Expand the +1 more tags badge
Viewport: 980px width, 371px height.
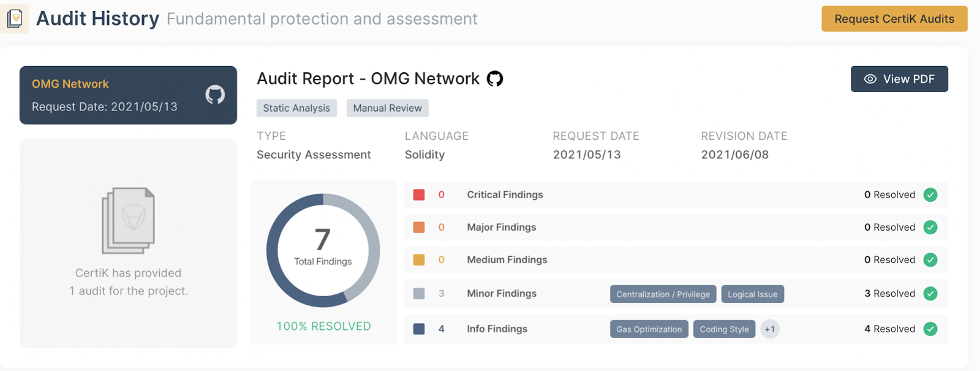coord(770,329)
